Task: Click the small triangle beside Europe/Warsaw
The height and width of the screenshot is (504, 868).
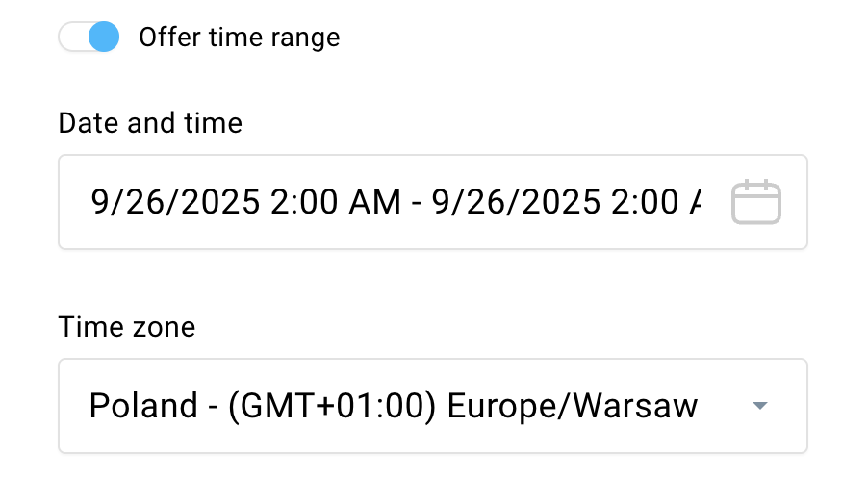Action: point(760,407)
